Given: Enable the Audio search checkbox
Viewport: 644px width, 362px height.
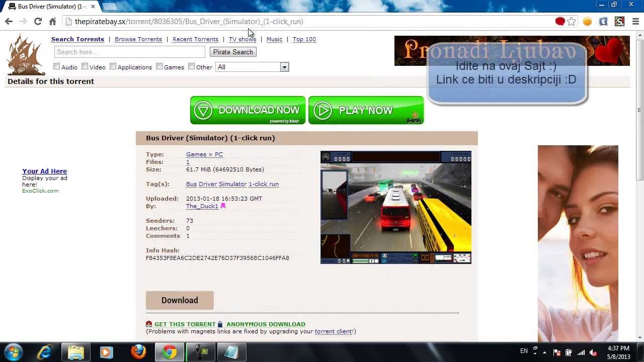Looking at the screenshot, I should [57, 66].
